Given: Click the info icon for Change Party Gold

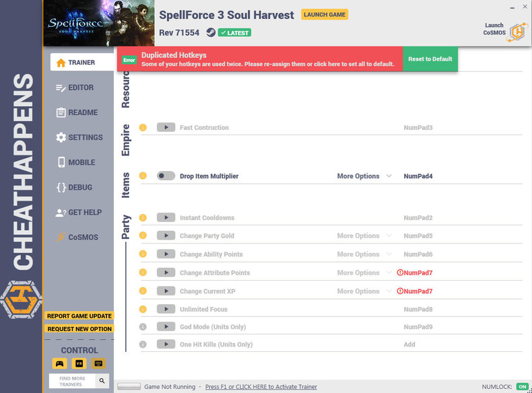Looking at the screenshot, I should (143, 236).
